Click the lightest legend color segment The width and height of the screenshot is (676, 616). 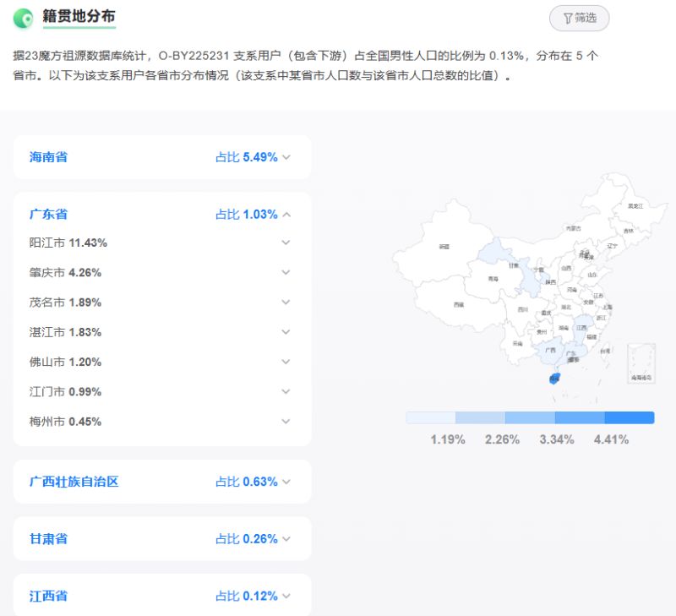click(x=430, y=417)
